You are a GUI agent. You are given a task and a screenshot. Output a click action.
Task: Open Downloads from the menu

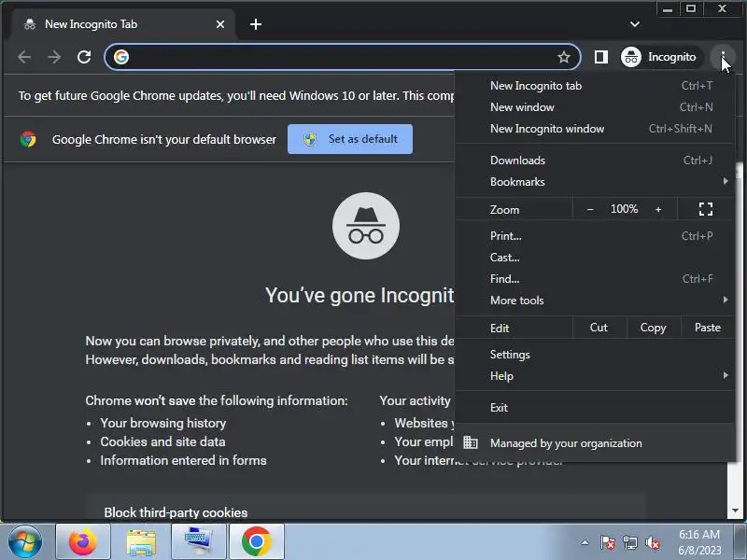pyautogui.click(x=595, y=161)
